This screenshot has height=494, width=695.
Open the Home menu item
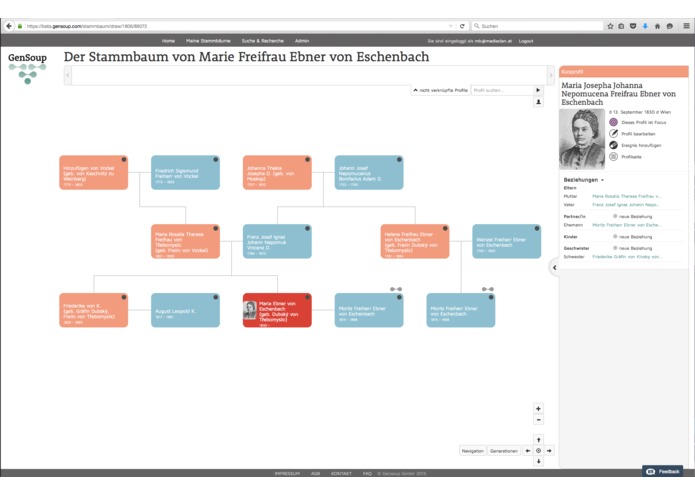tap(168, 41)
